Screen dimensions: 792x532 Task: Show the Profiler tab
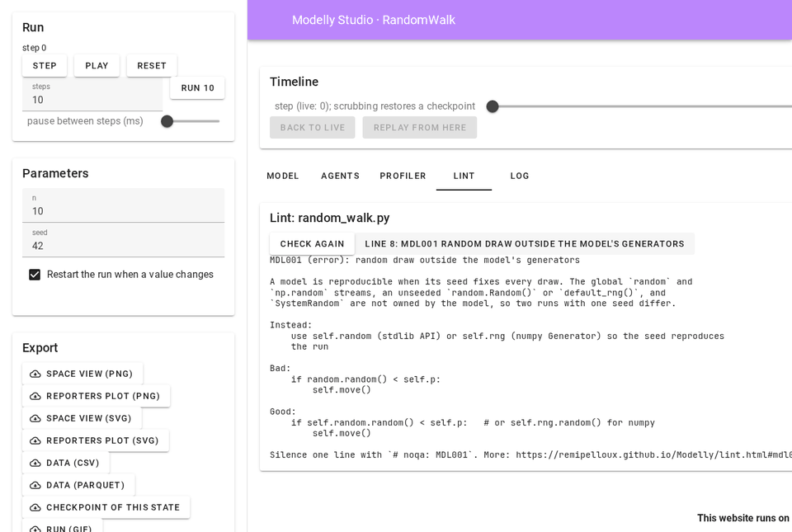403,176
